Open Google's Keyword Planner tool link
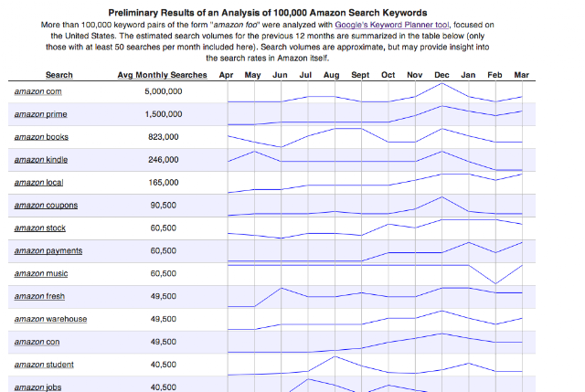Screen dimensions: 585x392 coord(392,25)
